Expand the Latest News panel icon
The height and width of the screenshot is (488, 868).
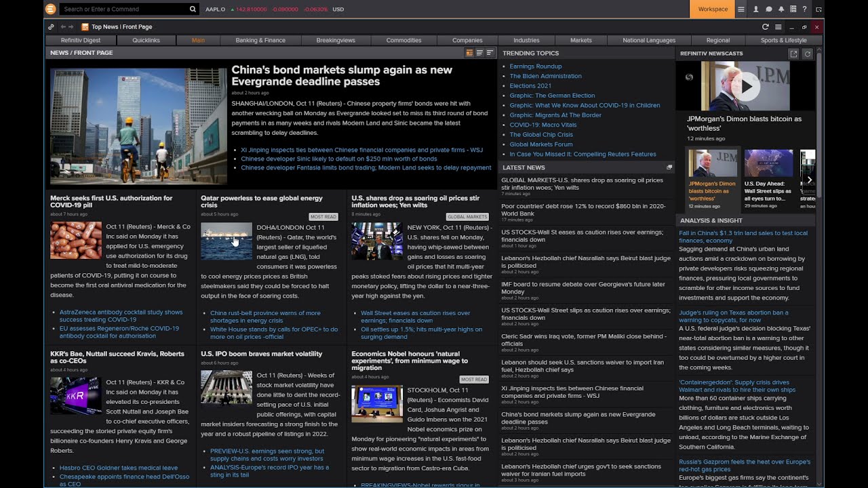coord(669,167)
